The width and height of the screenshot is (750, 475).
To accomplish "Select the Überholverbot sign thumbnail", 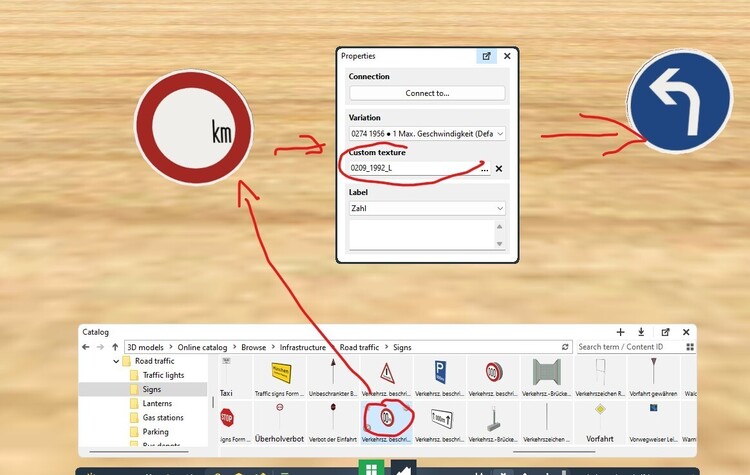I will pyautogui.click(x=279, y=420).
